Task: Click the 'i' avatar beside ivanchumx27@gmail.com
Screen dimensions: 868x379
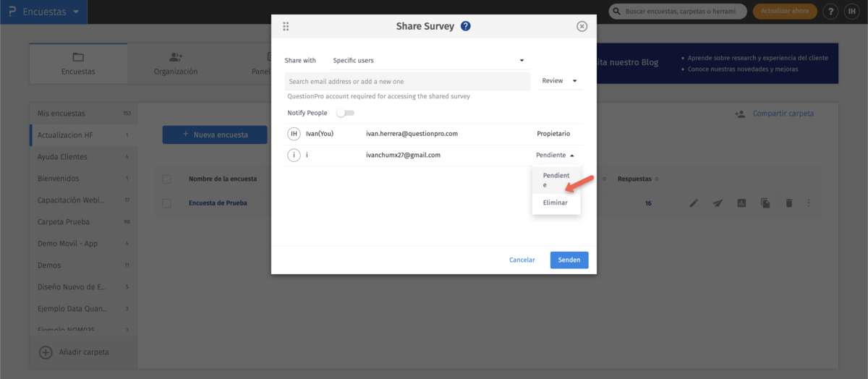Action: pyautogui.click(x=294, y=155)
